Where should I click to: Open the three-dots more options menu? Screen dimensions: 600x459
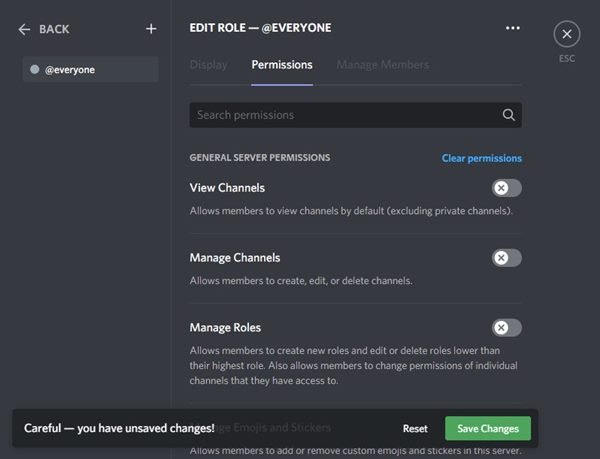(513, 28)
